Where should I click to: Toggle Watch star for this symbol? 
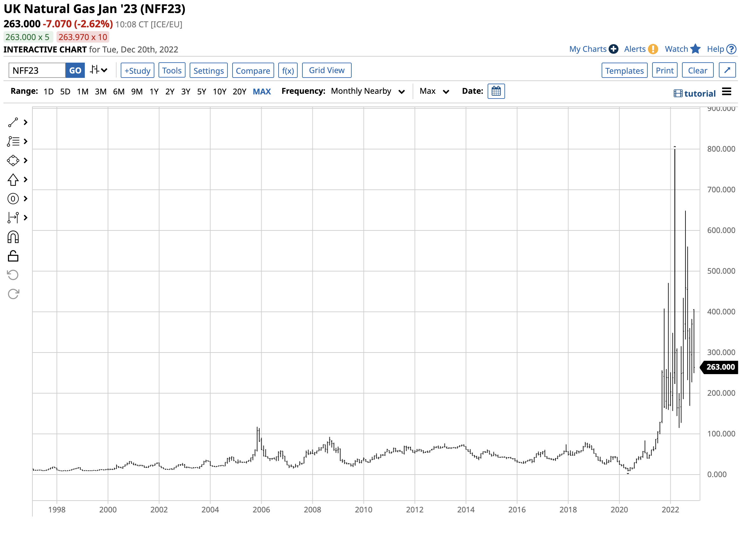pos(695,49)
